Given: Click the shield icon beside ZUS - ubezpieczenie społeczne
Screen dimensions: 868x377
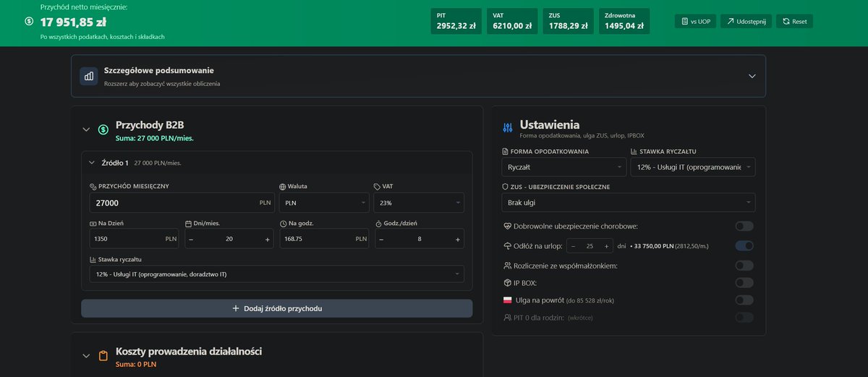Looking at the screenshot, I should [505, 187].
